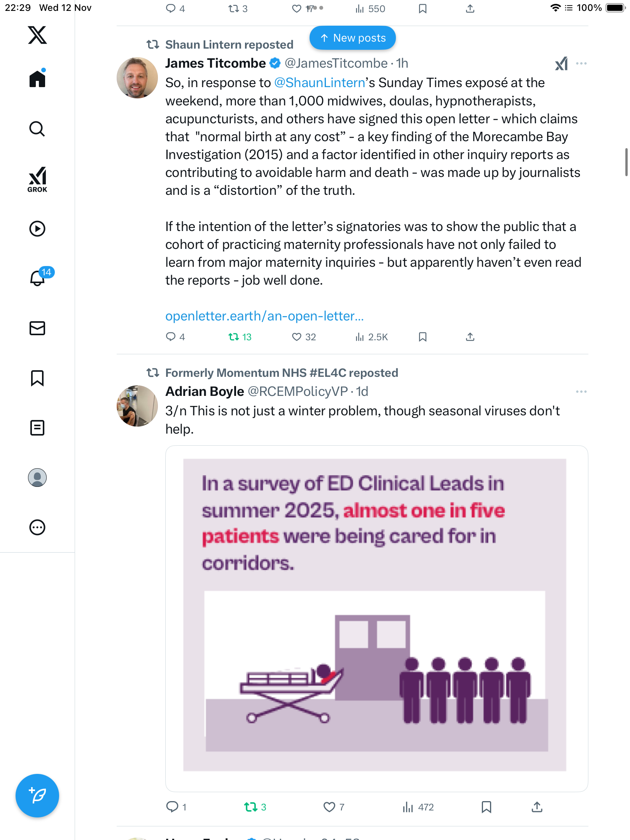This screenshot has width=630, height=840.
Task: Expand the sidebar More menu
Action: (37, 527)
